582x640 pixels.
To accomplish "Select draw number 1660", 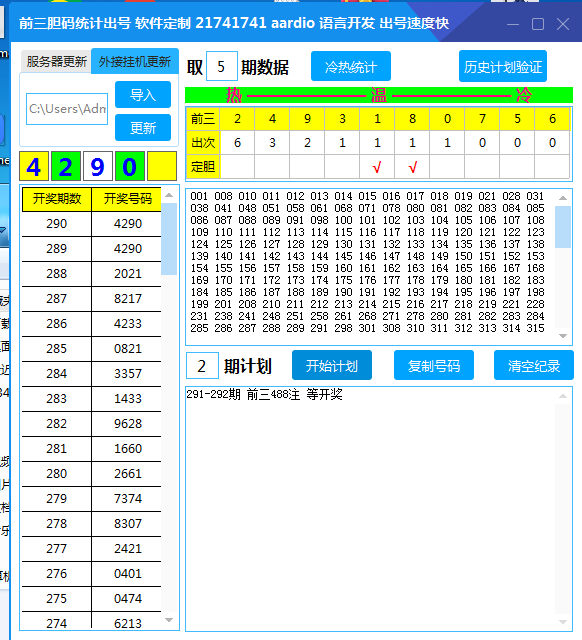I will (128, 449).
